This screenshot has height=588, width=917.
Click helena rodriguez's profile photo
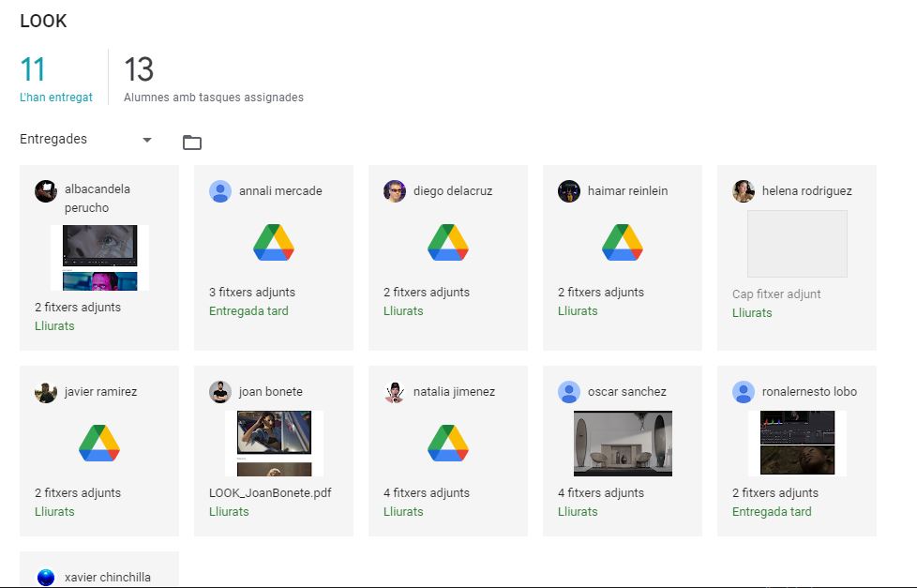tap(744, 191)
